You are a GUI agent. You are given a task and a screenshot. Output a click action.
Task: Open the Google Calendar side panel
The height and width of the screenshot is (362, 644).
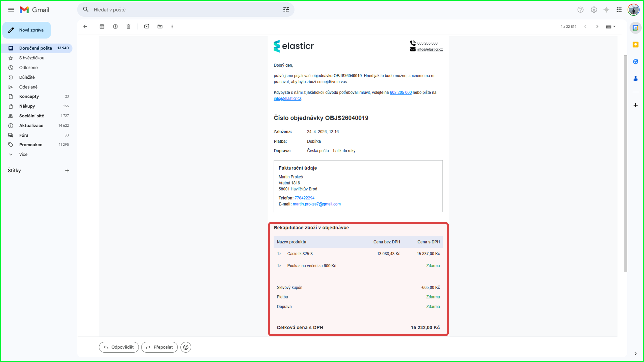click(635, 28)
